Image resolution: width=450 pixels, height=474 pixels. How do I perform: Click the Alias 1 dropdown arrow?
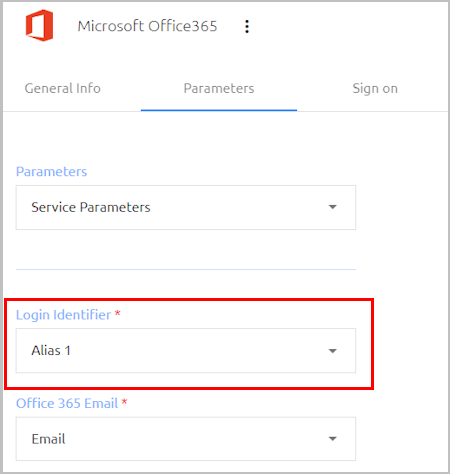pos(332,351)
